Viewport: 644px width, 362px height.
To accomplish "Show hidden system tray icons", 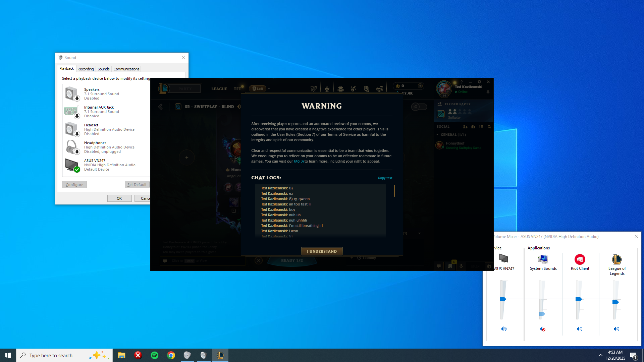I will 600,355.
